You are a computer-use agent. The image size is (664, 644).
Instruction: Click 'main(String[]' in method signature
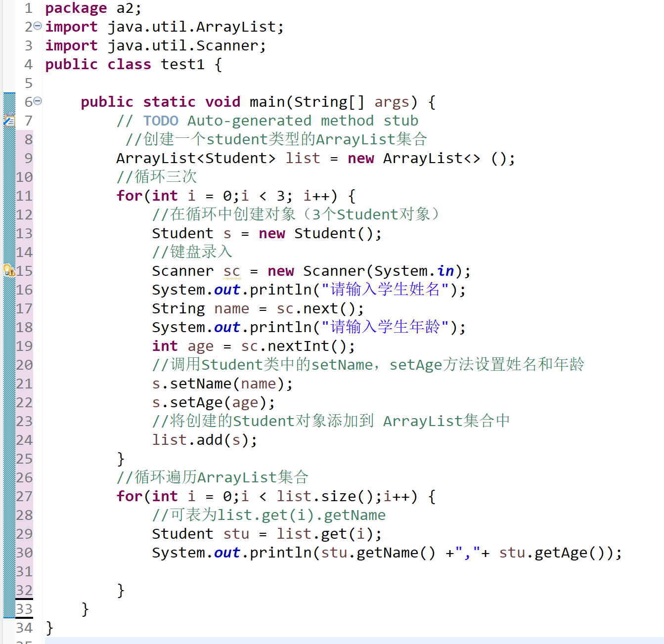coord(307,102)
